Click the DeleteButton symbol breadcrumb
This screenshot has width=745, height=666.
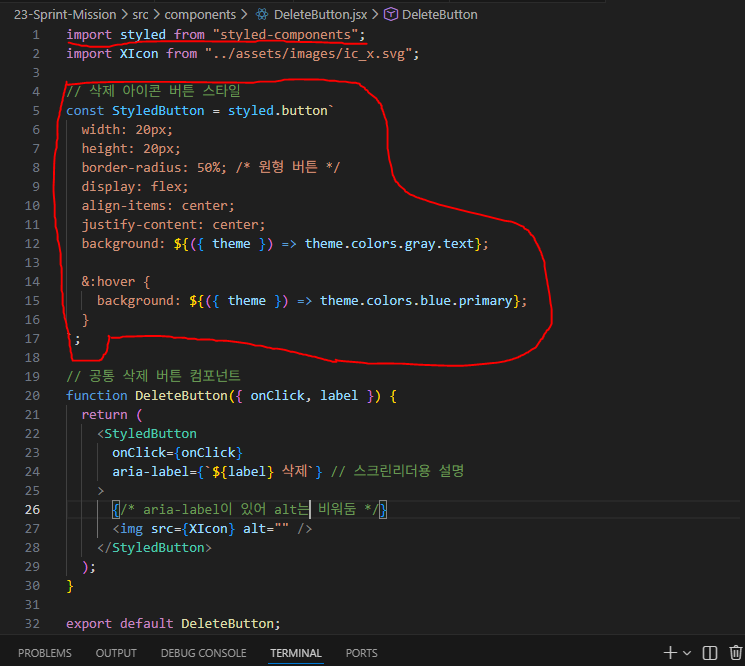[439, 15]
